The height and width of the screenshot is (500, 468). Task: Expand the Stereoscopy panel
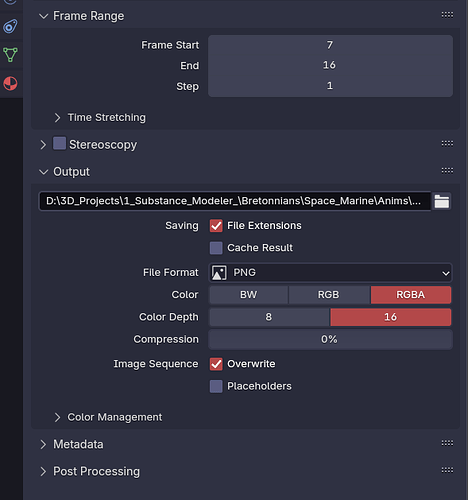coord(43,145)
